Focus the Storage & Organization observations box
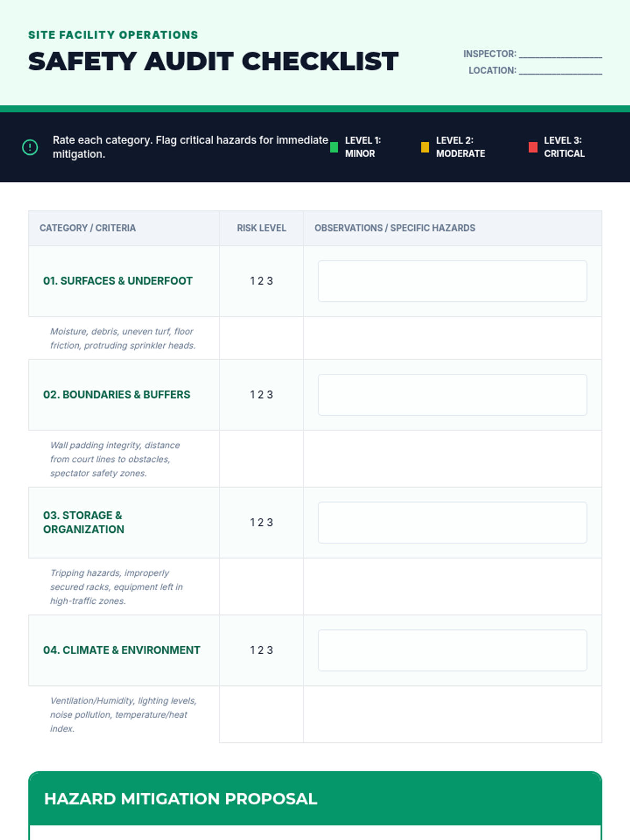 tap(452, 522)
